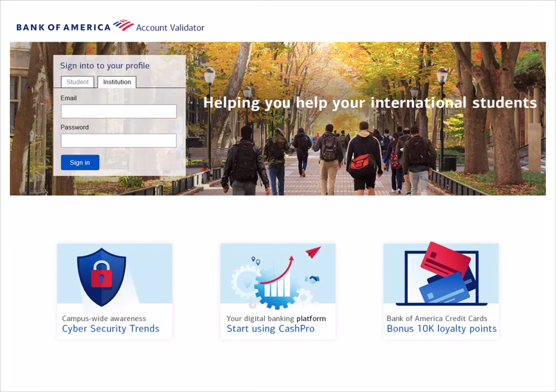
Task: Switch to the Student tab
Action: [77, 82]
